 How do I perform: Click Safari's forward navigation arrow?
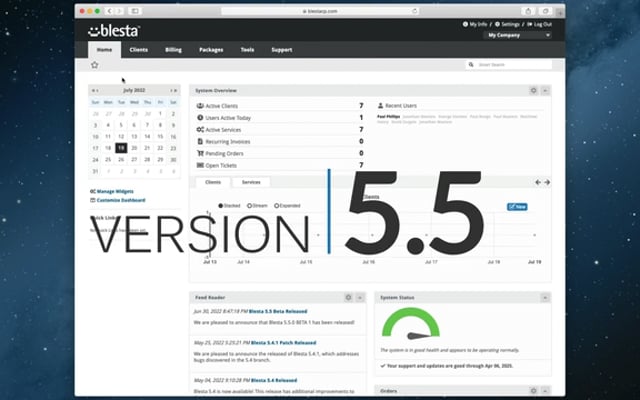119,11
